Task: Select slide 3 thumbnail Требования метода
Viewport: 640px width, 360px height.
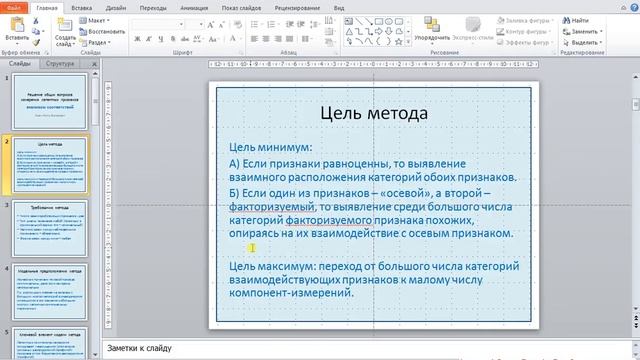Action: point(50,228)
